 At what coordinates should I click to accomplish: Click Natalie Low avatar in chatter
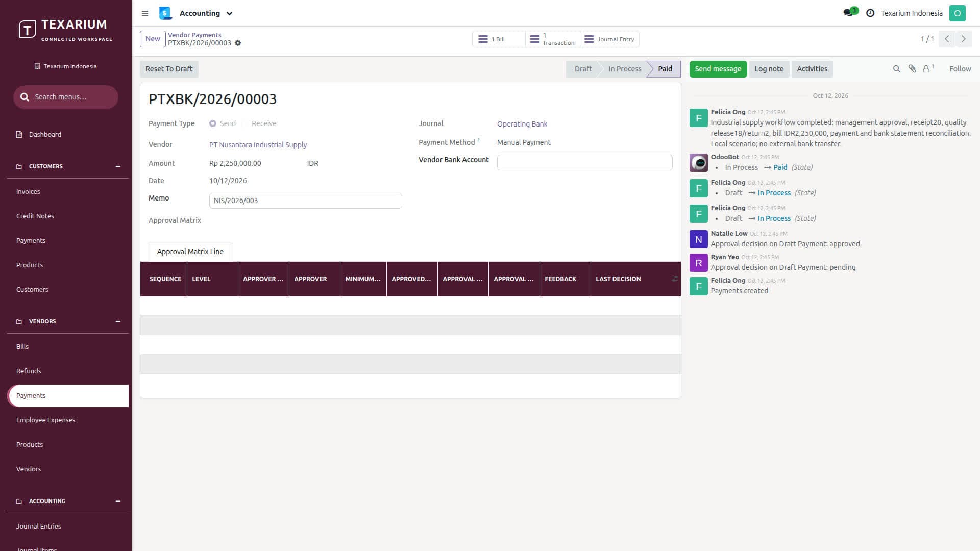pyautogui.click(x=698, y=239)
